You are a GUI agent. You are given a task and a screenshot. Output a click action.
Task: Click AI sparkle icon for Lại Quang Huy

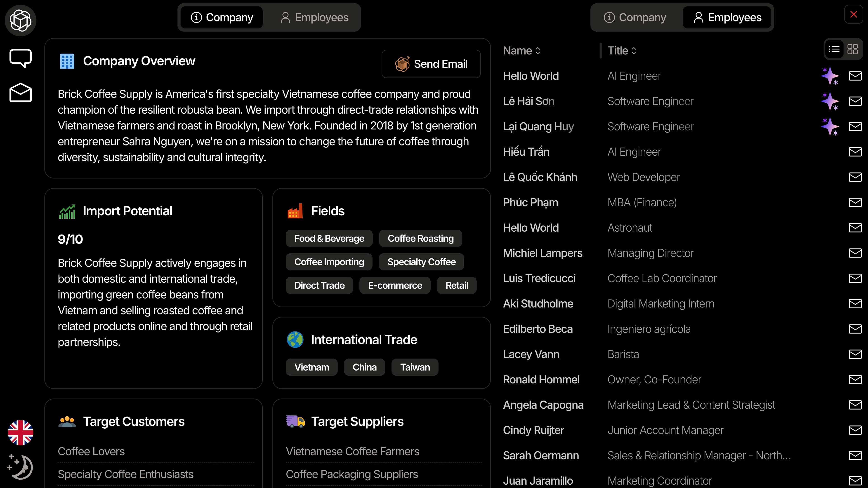click(830, 127)
